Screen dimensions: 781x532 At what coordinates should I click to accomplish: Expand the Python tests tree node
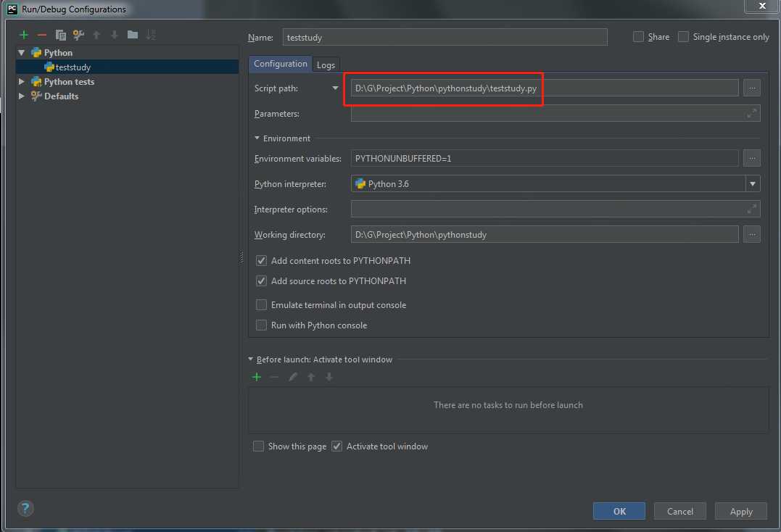point(22,81)
